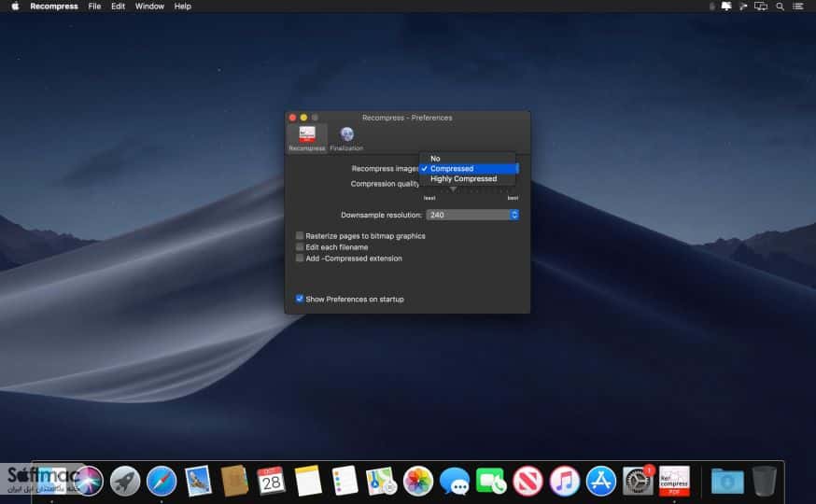Launch Siri from the Dock
The image size is (816, 504).
[88, 481]
